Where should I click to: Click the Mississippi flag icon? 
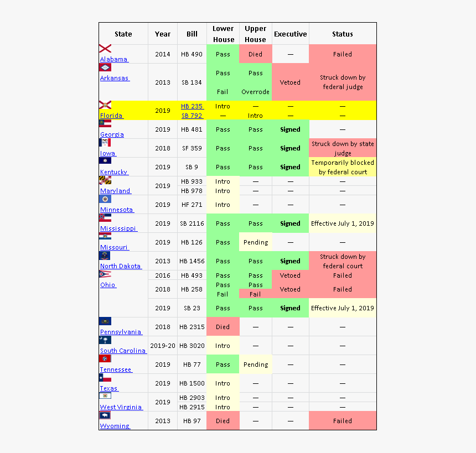105,218
